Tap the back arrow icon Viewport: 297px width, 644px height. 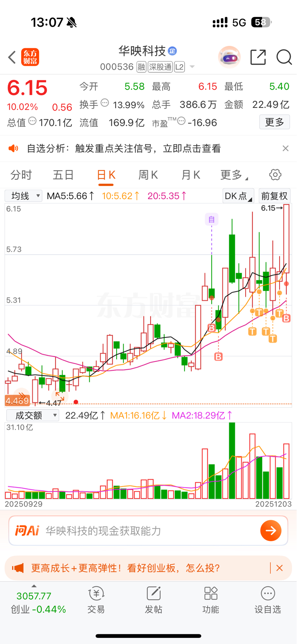tap(12, 57)
